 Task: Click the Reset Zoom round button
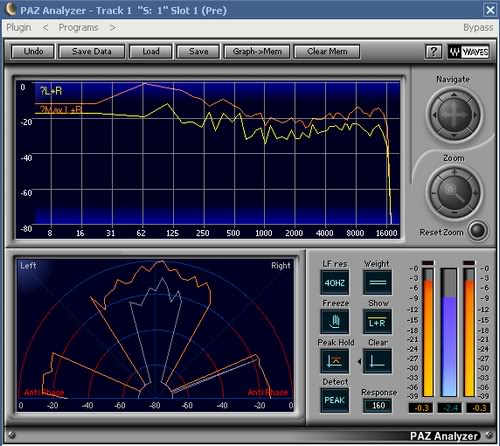click(x=477, y=230)
